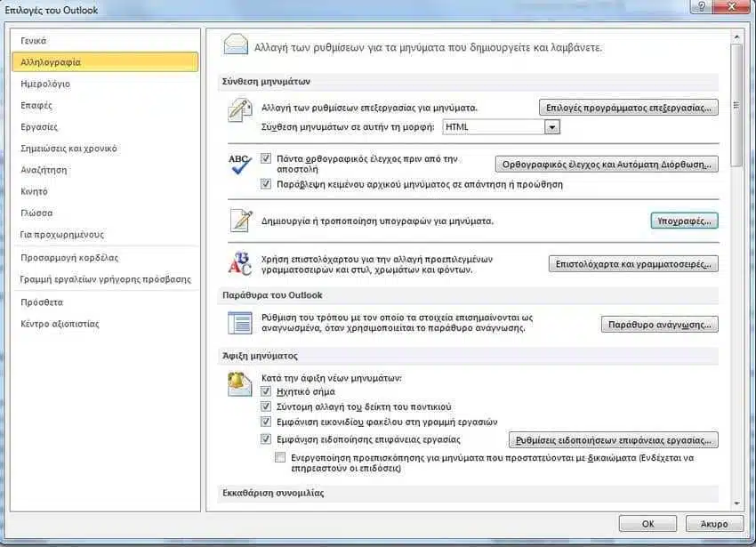Open Προσαρμογή κορδέλας category
Screen dimensions: 756x547
pos(105,258)
